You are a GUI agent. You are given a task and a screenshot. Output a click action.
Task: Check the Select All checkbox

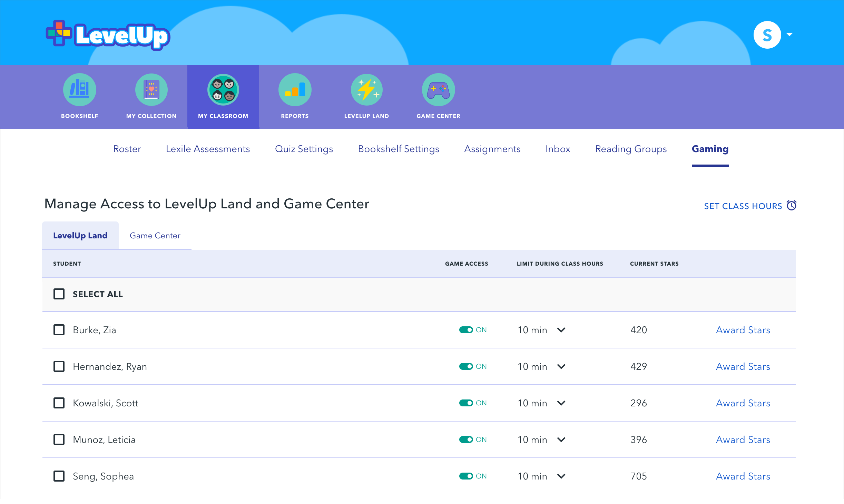59,294
